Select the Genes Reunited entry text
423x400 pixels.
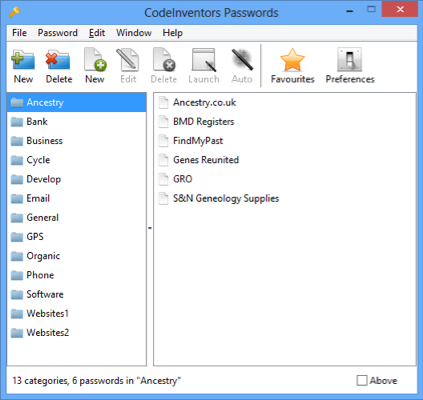click(x=206, y=160)
